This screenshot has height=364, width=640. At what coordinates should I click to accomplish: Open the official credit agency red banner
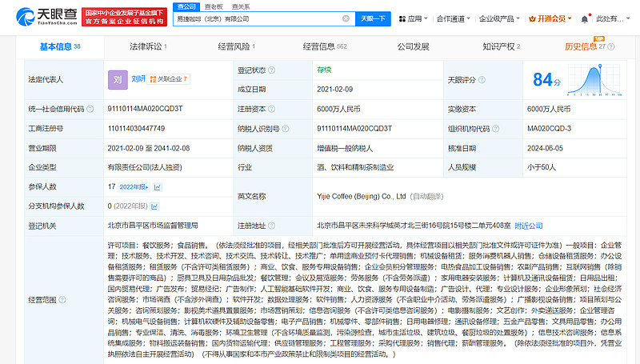pyautogui.click(x=124, y=17)
